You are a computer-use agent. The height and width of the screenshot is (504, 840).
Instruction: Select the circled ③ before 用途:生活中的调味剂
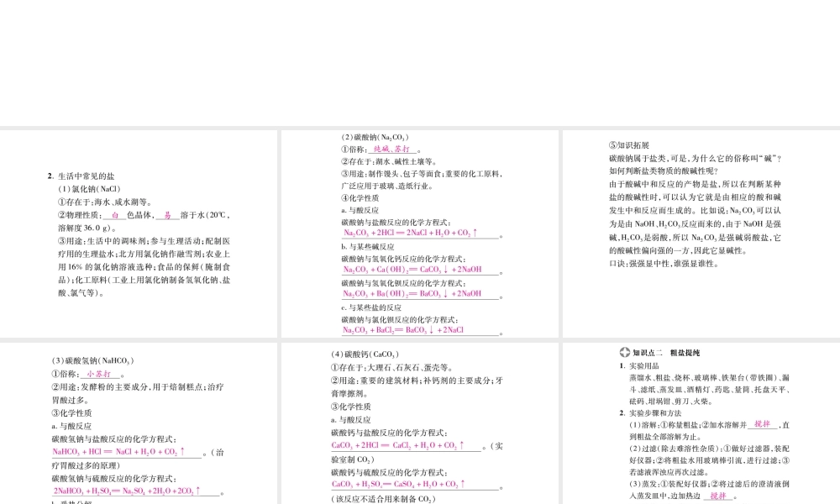coord(63,241)
